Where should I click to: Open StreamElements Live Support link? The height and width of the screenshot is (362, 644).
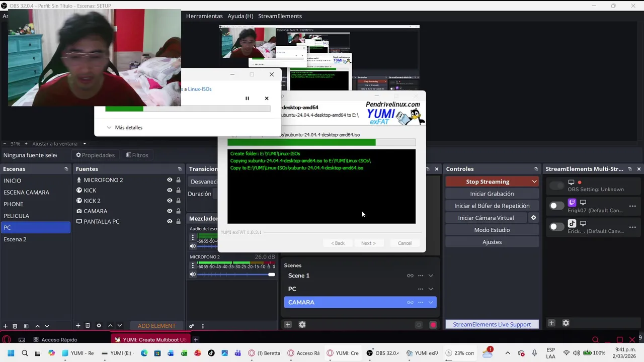(492, 324)
